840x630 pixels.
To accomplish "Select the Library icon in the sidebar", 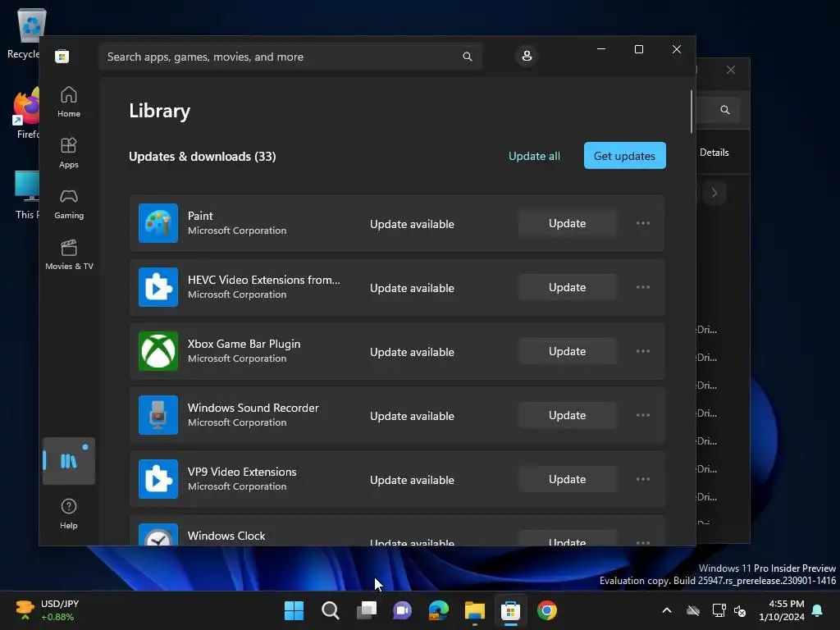I will [69, 461].
